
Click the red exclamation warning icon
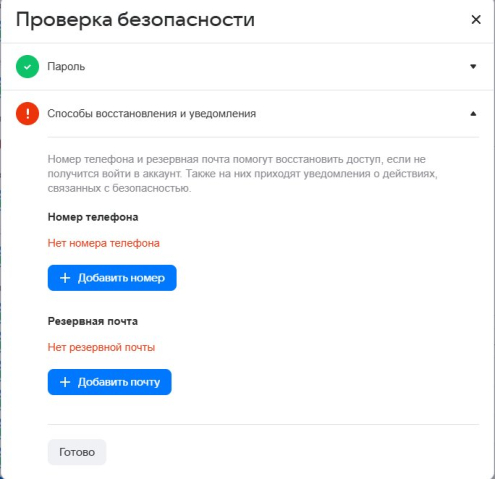(27, 114)
